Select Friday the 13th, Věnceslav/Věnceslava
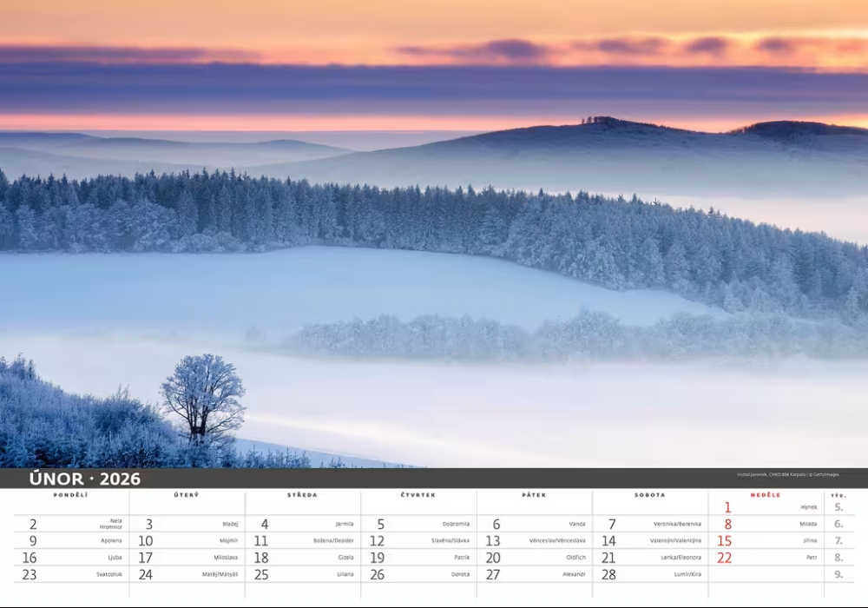The image size is (868, 608). [492, 540]
